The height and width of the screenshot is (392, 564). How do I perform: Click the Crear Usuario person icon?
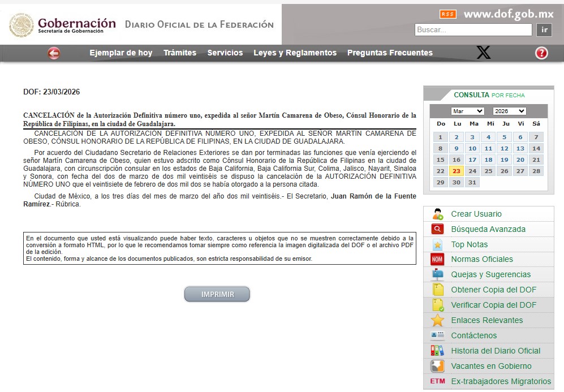438,214
